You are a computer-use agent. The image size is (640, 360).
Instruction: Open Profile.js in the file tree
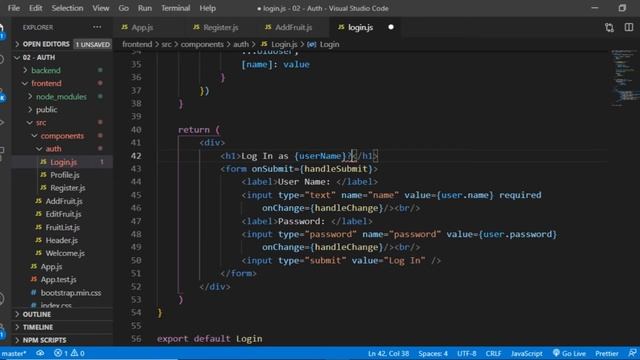coord(64,175)
